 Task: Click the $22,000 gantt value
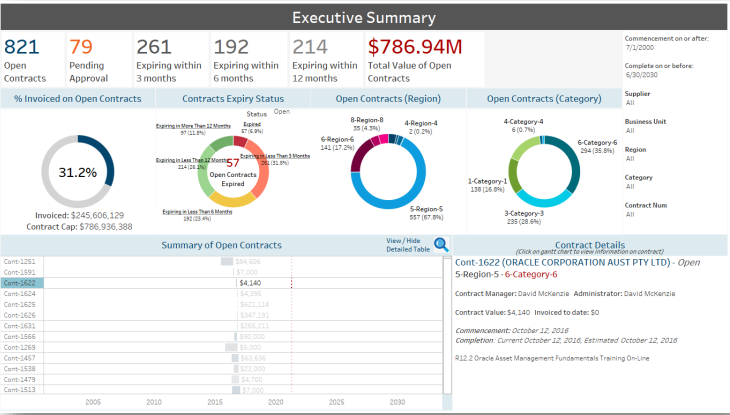253,369
